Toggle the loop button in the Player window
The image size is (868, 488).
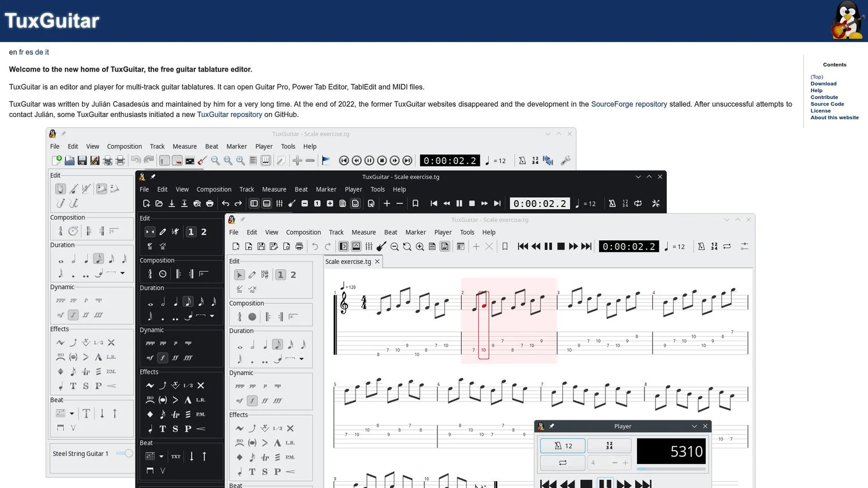(563, 463)
